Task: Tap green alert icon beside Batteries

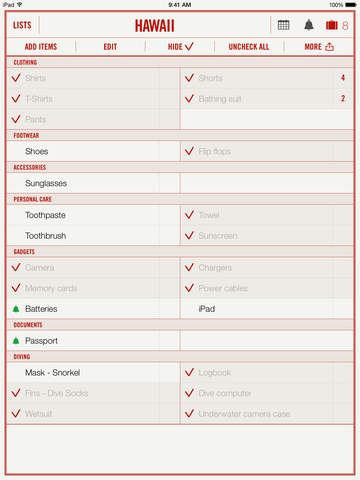Action: 16,309
